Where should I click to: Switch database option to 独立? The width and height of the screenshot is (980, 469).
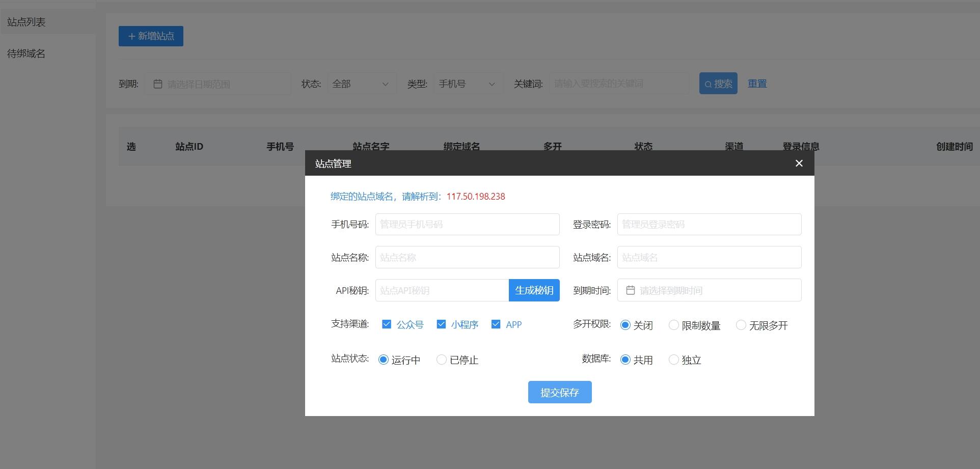tap(673, 360)
